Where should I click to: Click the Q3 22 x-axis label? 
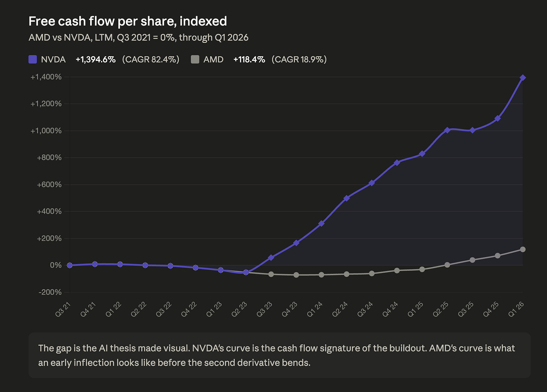pos(163,309)
